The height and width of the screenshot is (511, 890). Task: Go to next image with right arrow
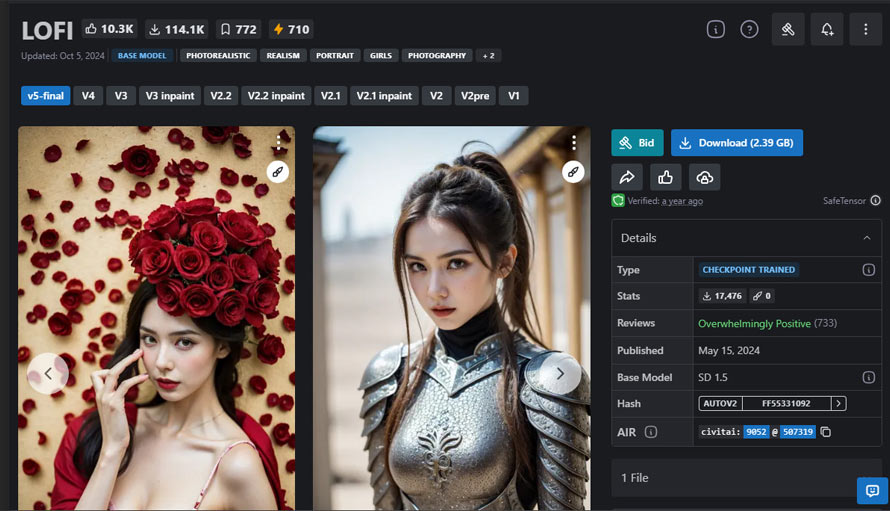560,373
